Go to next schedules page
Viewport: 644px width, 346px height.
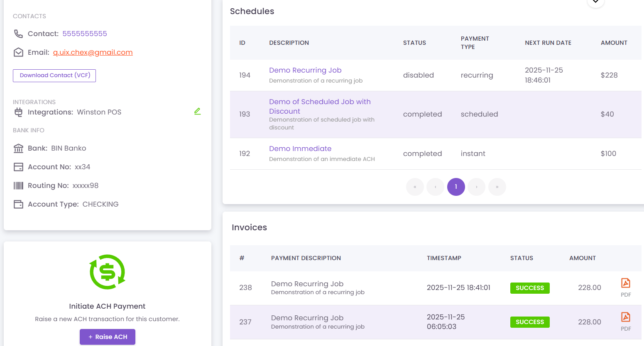476,187
